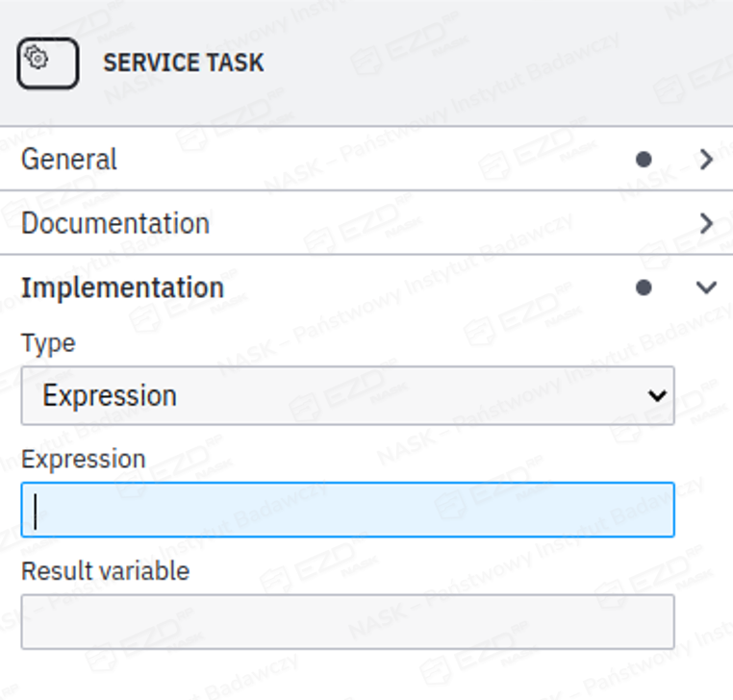Click the Implementation section data indicator dot
The image size is (733, 700).
[x=644, y=287]
